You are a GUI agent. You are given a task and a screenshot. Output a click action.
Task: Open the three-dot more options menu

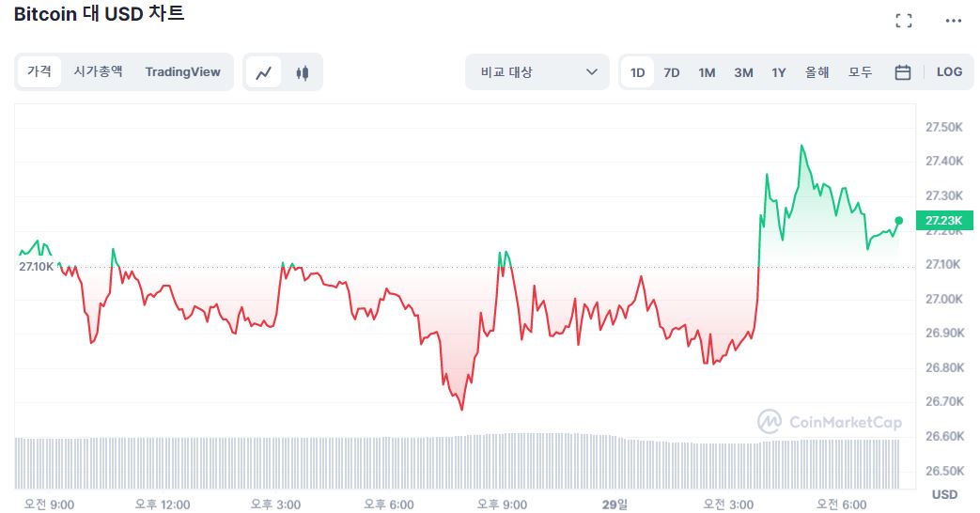point(953,21)
